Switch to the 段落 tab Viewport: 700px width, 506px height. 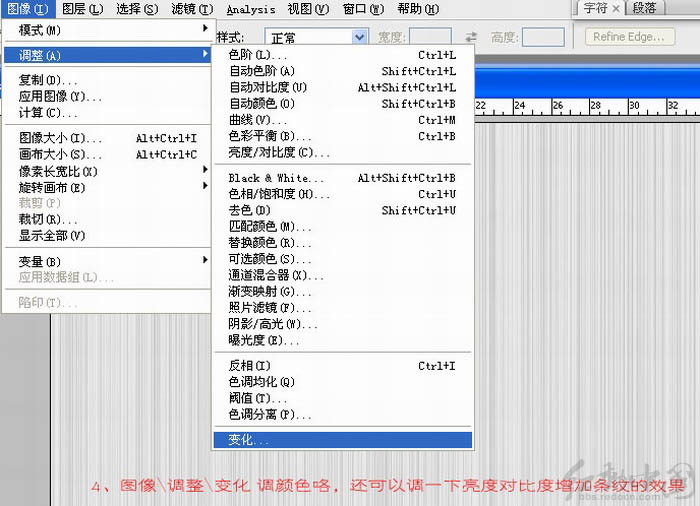coord(644,8)
